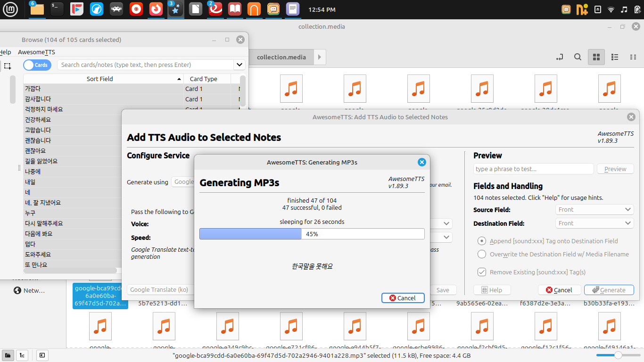Screen dimensions: 644x362
Task: Switch file manager to list view
Action: pos(615,57)
